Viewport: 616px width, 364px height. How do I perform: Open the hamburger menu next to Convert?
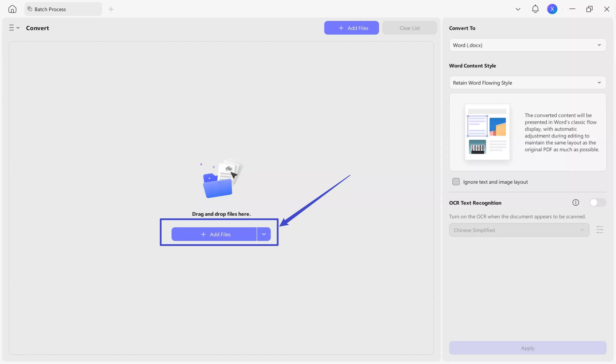pos(12,27)
